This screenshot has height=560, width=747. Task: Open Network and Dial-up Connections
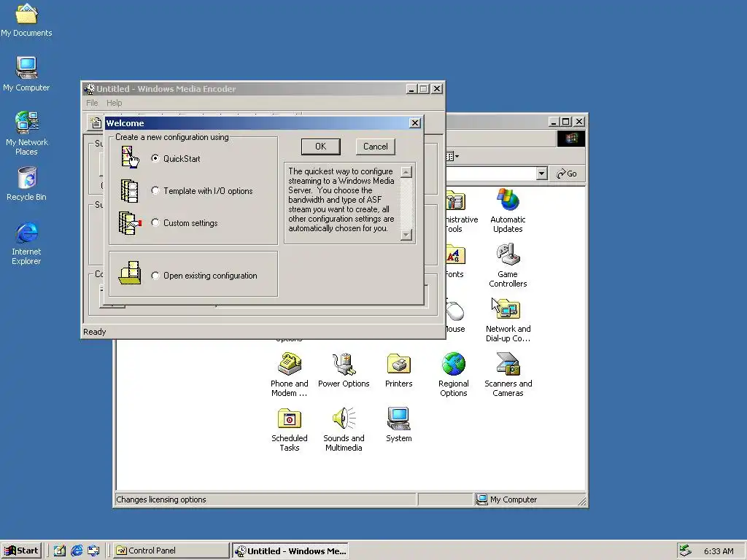[x=508, y=320]
